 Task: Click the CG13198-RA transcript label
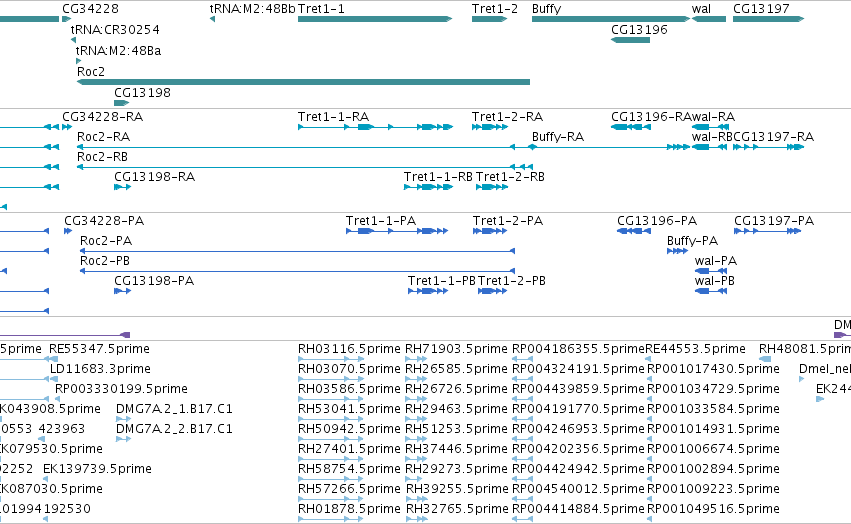pos(154,176)
